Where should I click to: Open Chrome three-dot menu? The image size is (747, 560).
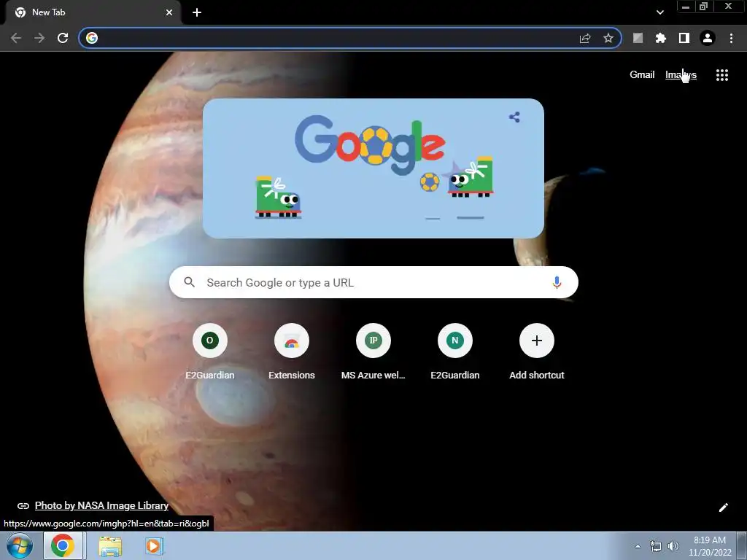tap(731, 38)
